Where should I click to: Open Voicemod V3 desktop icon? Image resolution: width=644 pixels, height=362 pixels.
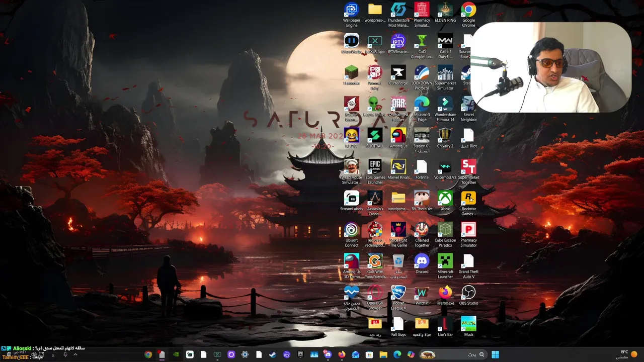pyautogui.click(x=445, y=169)
